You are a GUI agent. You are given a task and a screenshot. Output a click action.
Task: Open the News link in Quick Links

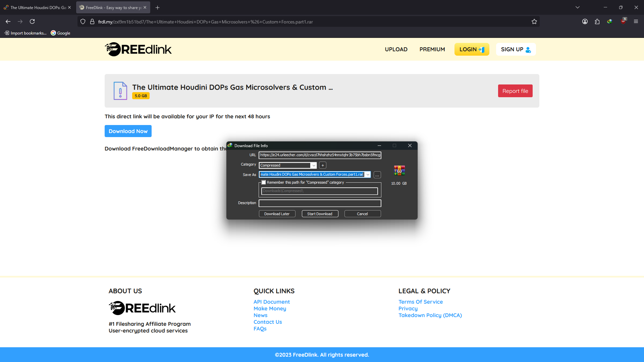click(261, 315)
